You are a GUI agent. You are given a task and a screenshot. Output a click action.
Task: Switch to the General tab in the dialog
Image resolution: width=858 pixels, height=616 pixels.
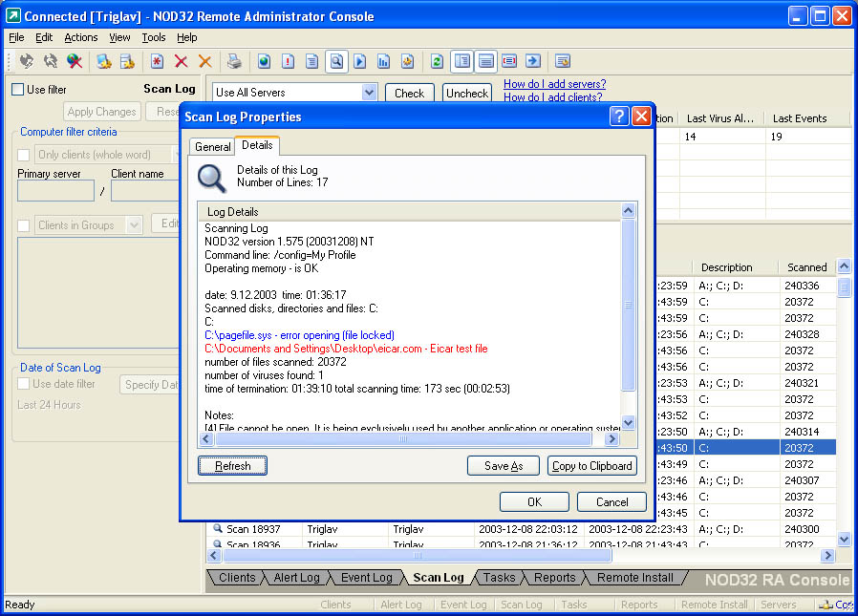(x=212, y=147)
